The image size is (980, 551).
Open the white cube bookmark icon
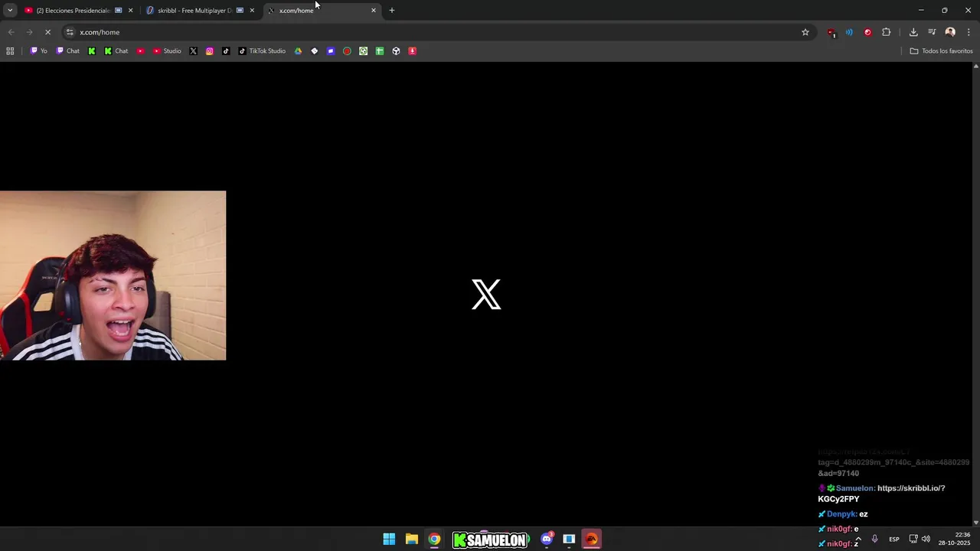pos(396,51)
